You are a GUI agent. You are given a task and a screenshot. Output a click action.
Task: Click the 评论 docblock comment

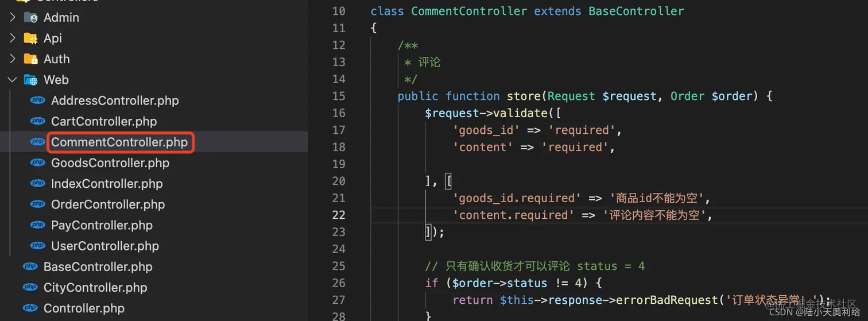point(429,62)
